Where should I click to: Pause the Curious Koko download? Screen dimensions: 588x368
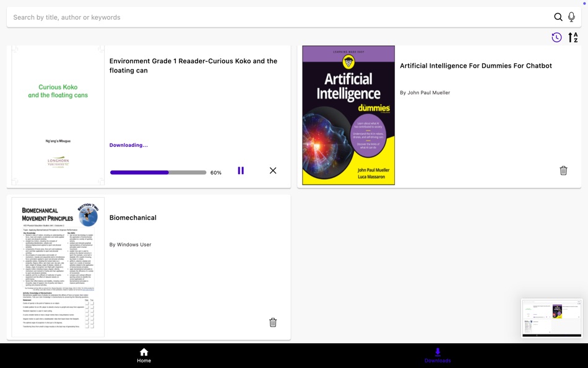tap(241, 170)
